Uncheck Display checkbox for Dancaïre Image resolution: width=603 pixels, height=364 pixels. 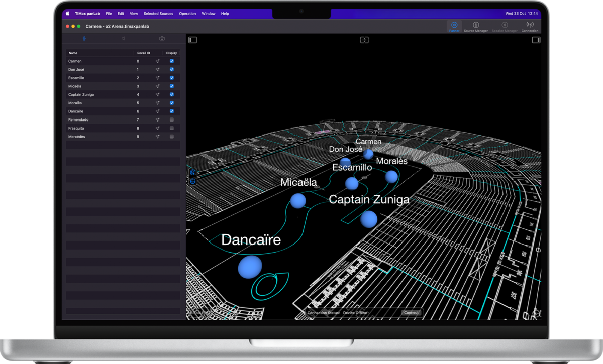[172, 111]
